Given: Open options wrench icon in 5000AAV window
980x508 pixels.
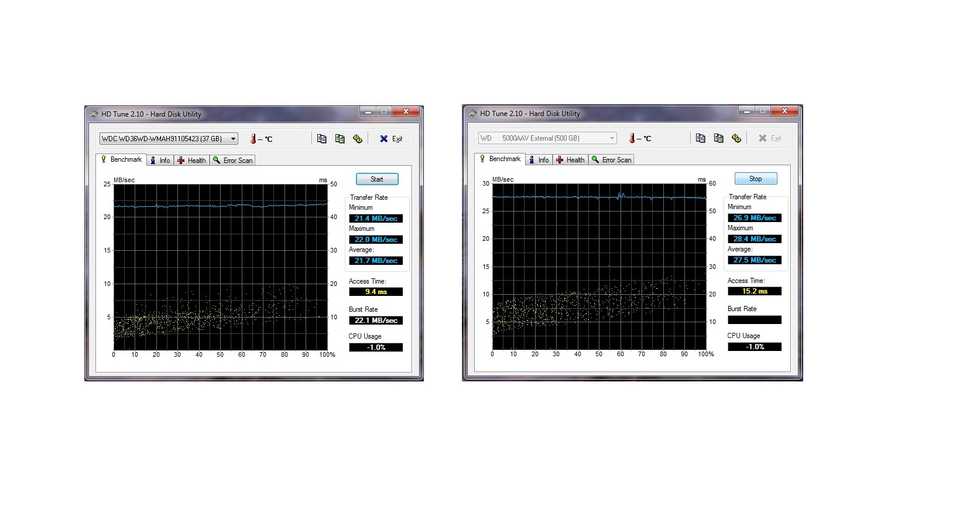Looking at the screenshot, I should (x=736, y=138).
